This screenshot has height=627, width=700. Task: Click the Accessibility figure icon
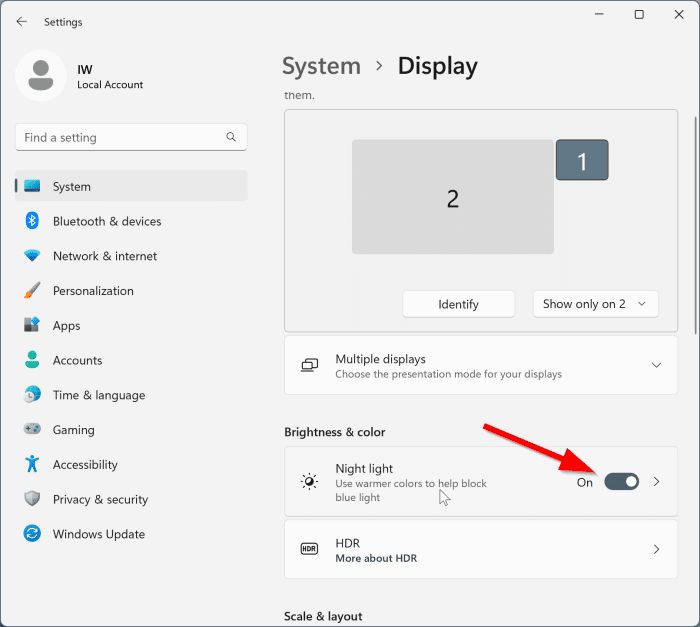pyautogui.click(x=32, y=464)
